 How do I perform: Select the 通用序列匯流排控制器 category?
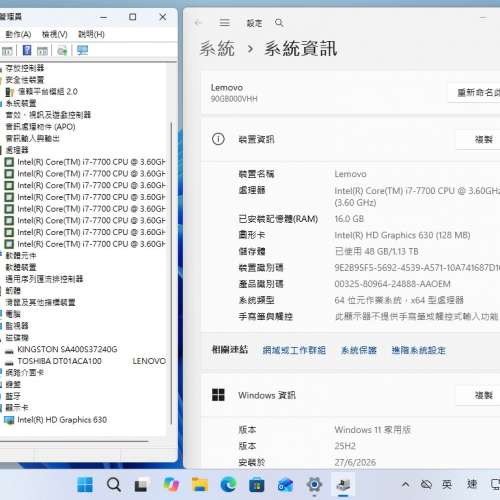tap(44, 279)
